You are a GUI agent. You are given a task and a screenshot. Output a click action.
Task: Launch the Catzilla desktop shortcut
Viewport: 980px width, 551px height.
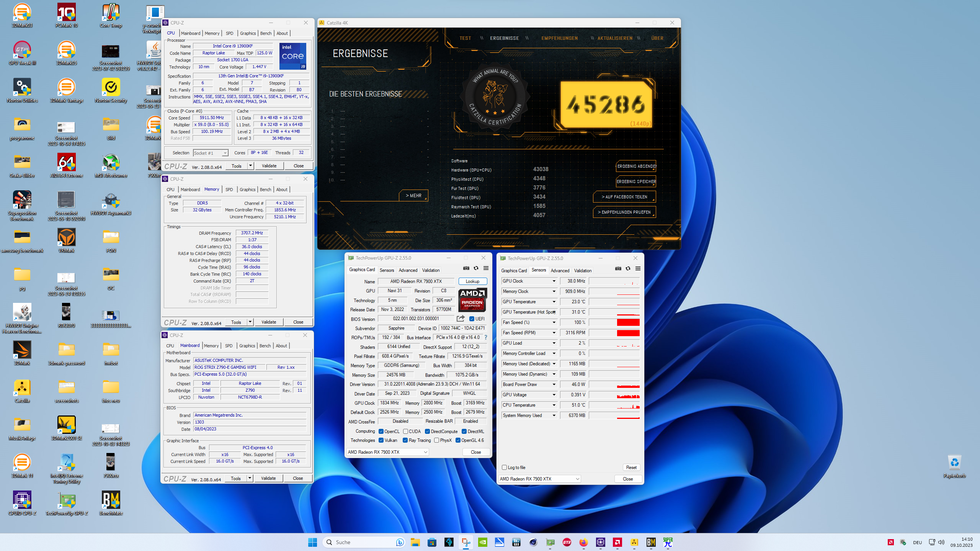click(x=22, y=391)
